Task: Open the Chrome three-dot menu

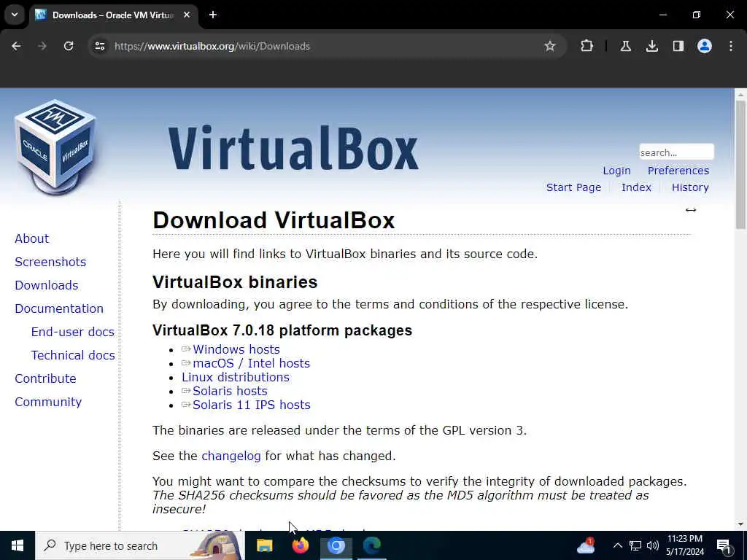Action: (x=731, y=46)
